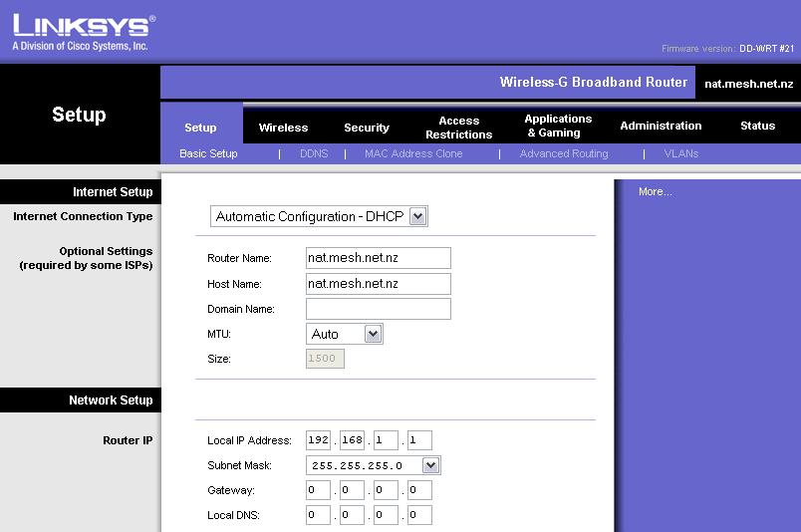
Task: Click the MTU Size field showing 1500
Action: coord(325,359)
